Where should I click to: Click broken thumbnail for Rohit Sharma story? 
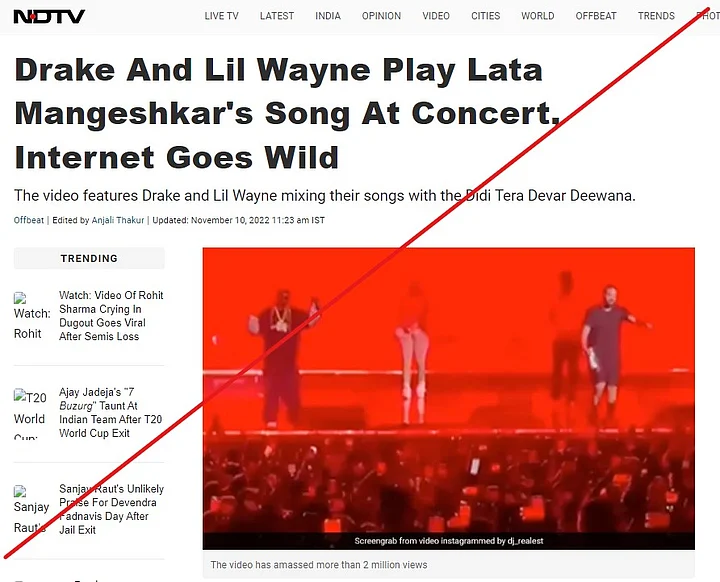[32, 316]
